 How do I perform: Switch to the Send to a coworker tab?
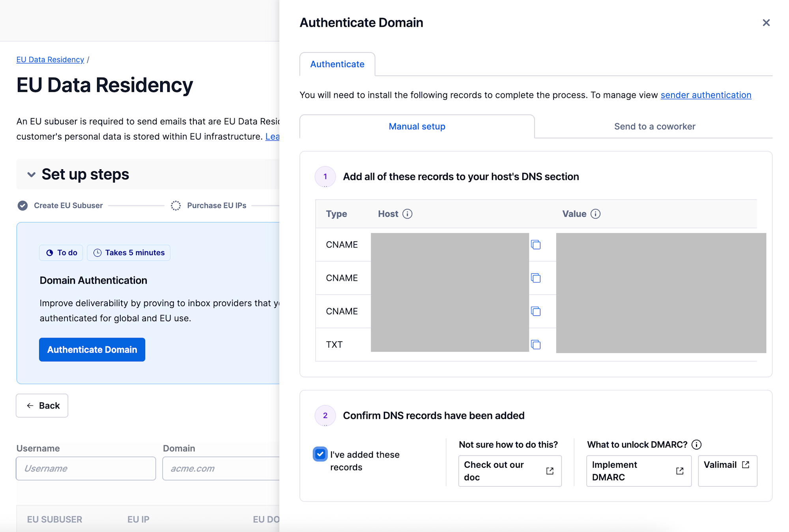[x=654, y=127]
